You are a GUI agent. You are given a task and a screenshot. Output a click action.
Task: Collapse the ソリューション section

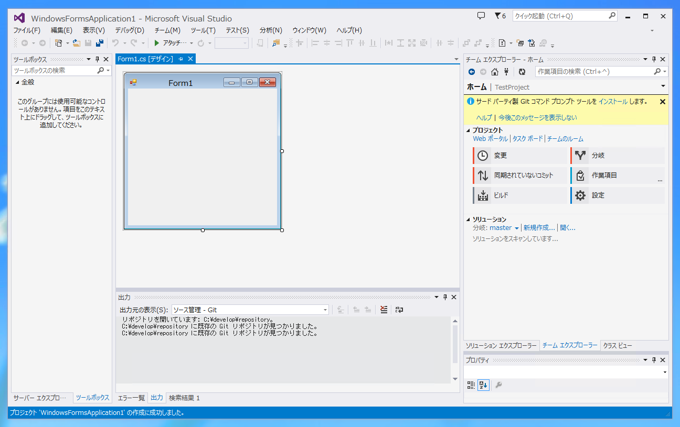(x=468, y=220)
